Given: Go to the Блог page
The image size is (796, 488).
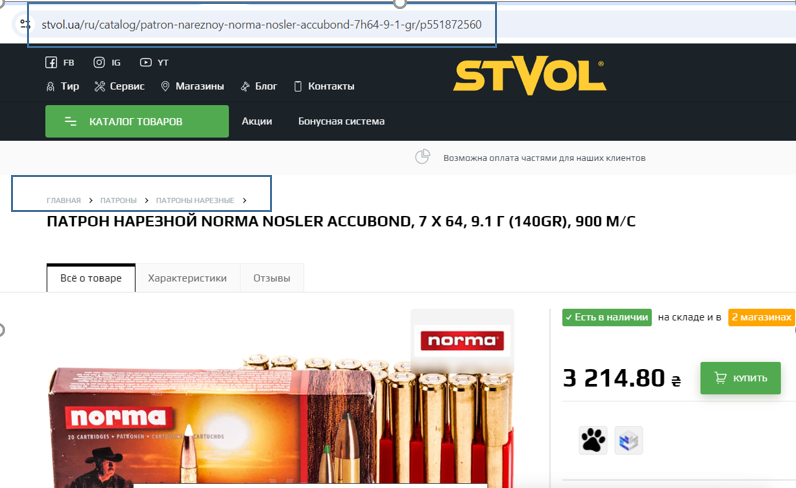Looking at the screenshot, I should pos(259,87).
